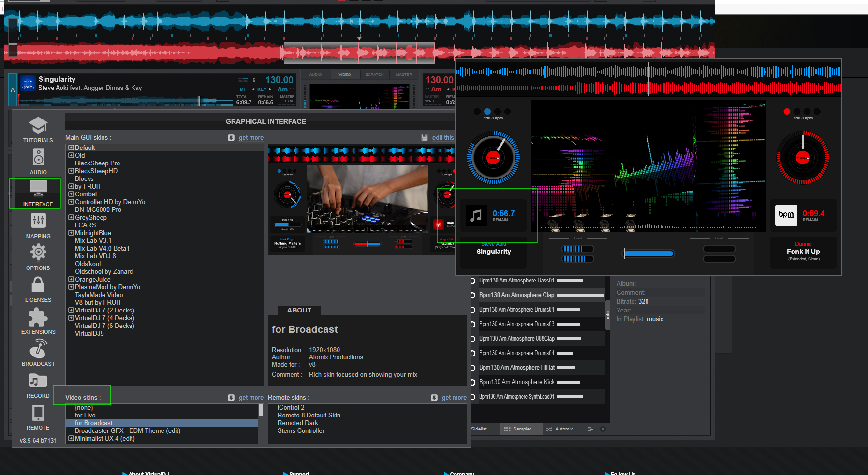The height and width of the screenshot is (475, 868).
Task: Adjust the Atmosphere Clap volume bar
Action: [x=580, y=295]
